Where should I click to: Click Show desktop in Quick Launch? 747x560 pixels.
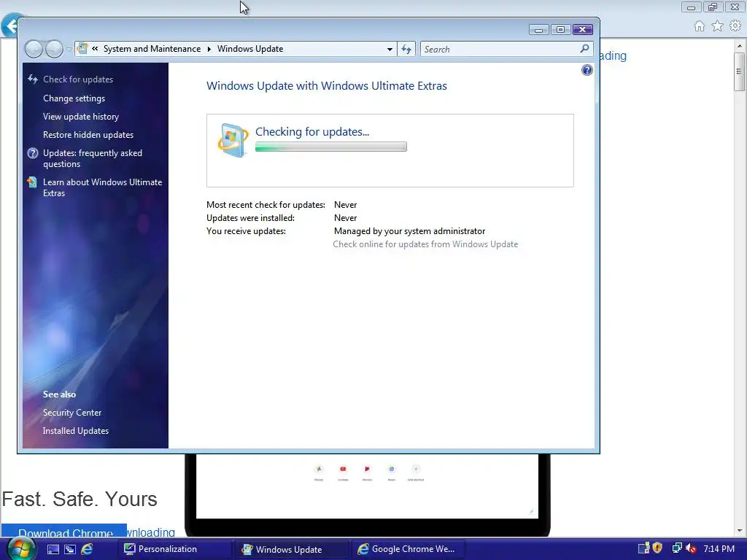[53, 550]
